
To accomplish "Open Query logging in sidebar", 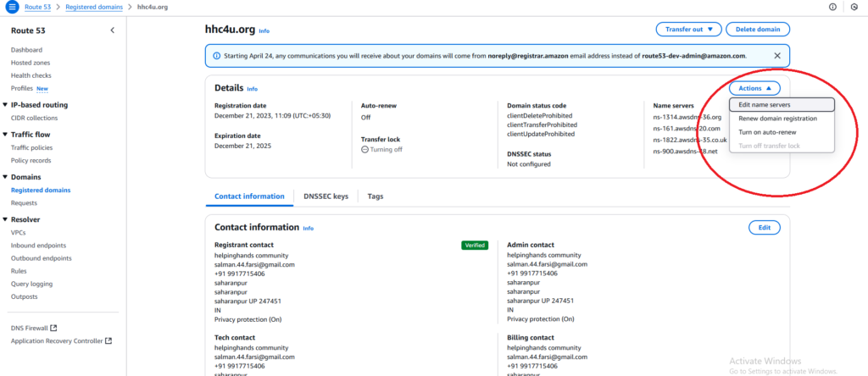I will click(x=31, y=284).
